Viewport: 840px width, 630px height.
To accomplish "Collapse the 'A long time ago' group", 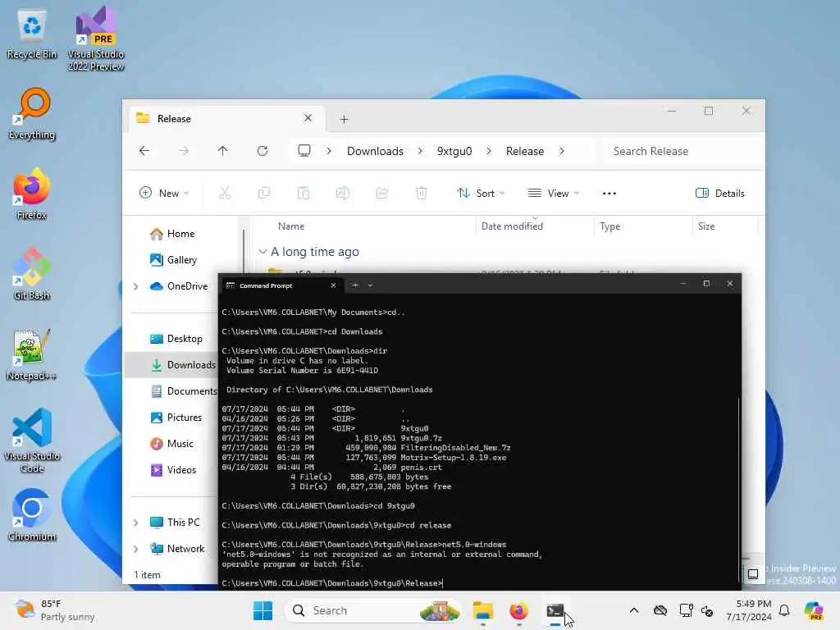I will [262, 252].
